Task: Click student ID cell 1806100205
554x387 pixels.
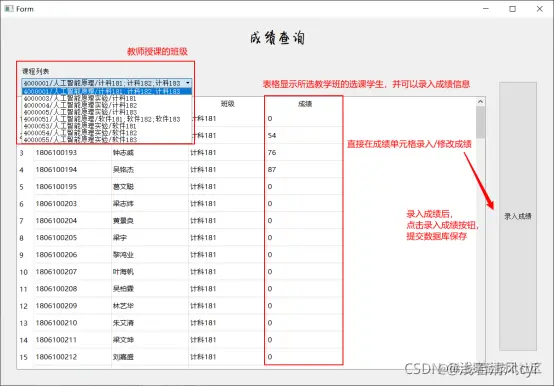Action: (72, 238)
